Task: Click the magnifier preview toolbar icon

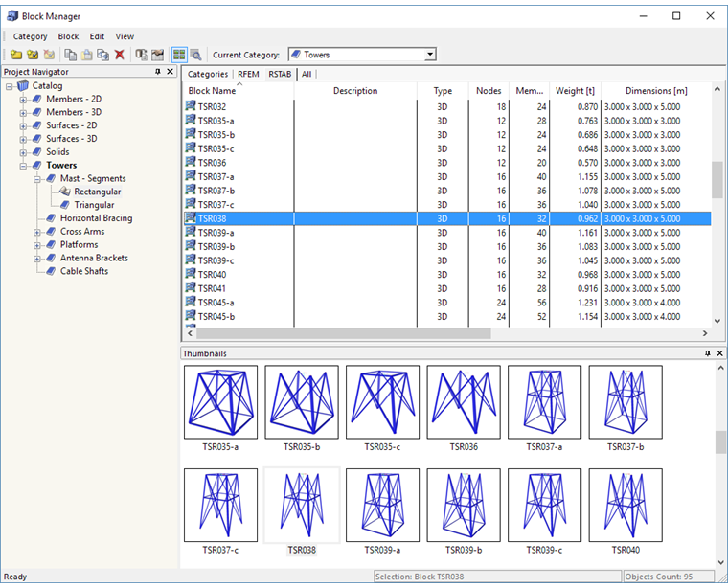Action: tap(195, 56)
